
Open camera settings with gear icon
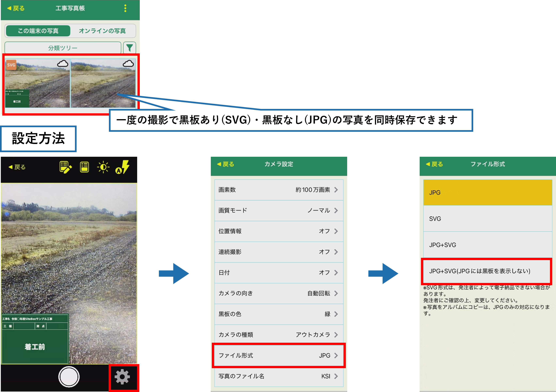122,377
